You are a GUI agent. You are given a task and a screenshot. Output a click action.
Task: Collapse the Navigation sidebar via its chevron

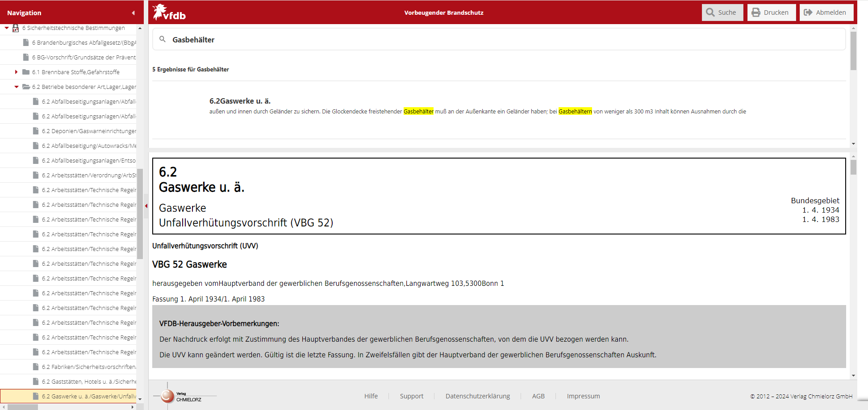133,13
